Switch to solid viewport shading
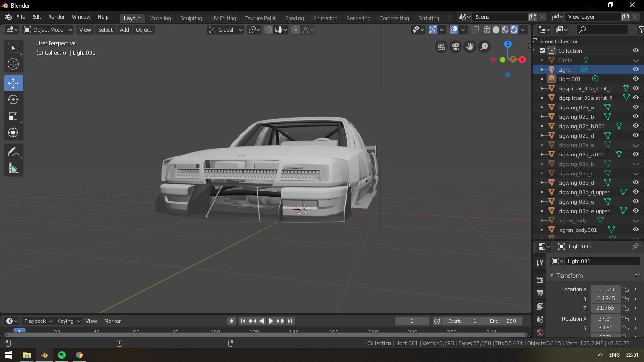The height and width of the screenshot is (362, 644). click(496, 30)
